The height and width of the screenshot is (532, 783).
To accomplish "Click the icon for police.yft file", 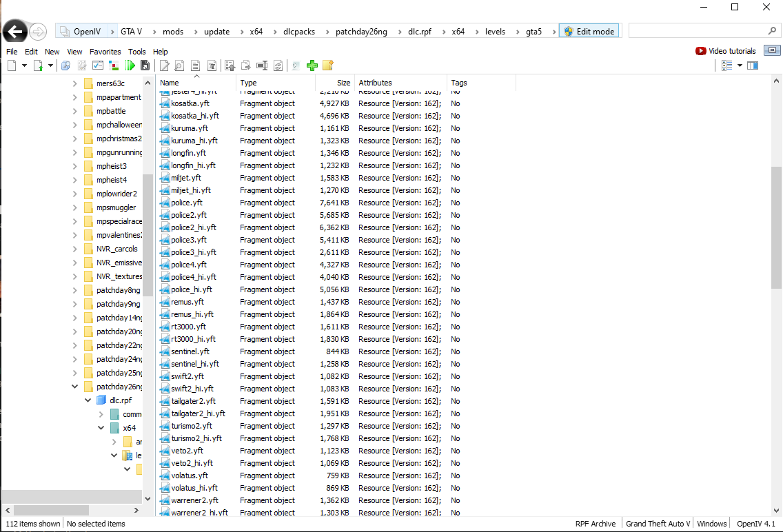I will (x=165, y=203).
